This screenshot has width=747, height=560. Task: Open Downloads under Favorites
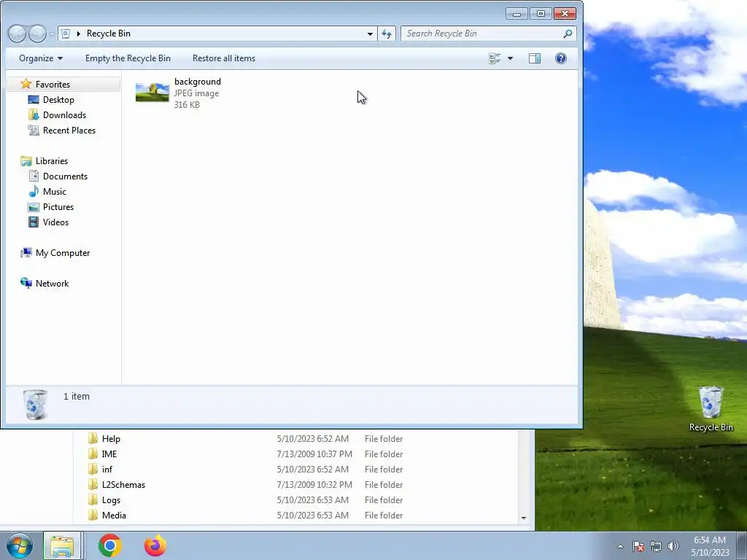tap(64, 114)
